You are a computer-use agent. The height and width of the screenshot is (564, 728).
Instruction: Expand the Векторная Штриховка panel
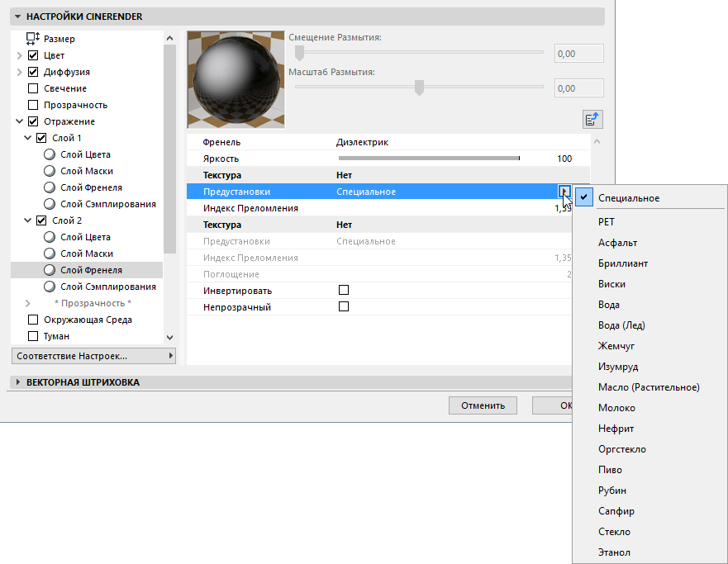(17, 382)
